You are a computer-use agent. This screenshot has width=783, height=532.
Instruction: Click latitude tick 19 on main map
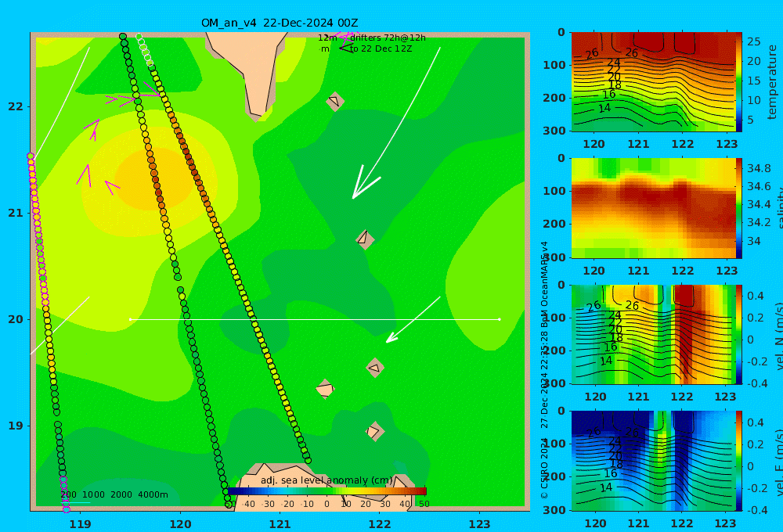click(x=16, y=426)
